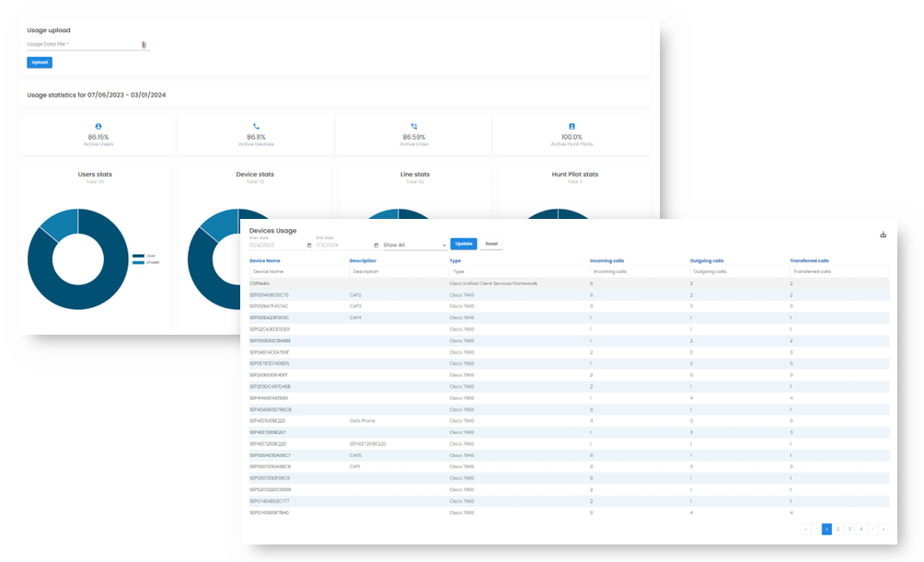Open the end date calendar icon
Screen dimensions: 924x562
click(x=375, y=244)
